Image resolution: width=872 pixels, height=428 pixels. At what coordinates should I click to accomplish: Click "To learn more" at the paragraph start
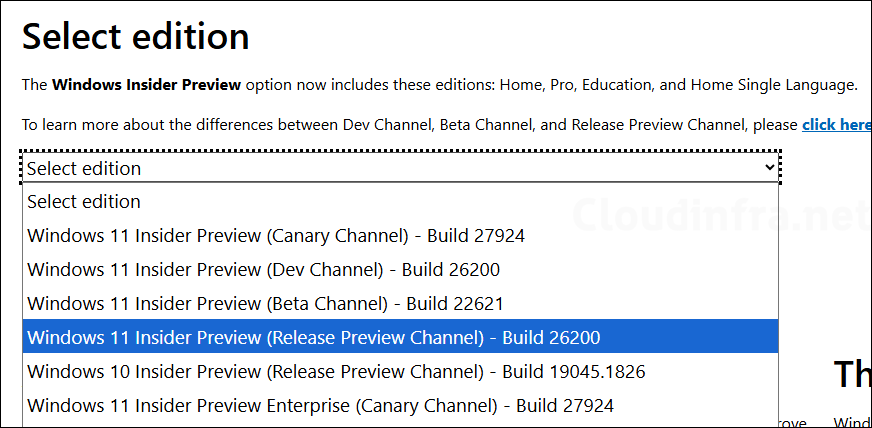68,125
